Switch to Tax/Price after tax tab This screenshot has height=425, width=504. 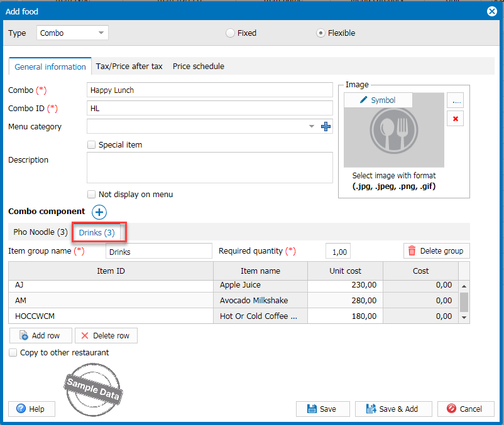tap(129, 67)
